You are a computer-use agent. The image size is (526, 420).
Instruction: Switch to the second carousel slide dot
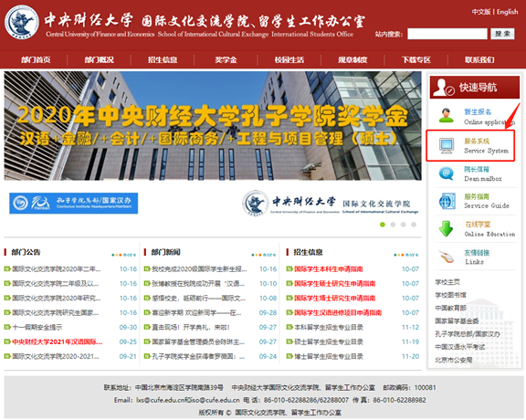click(393, 225)
